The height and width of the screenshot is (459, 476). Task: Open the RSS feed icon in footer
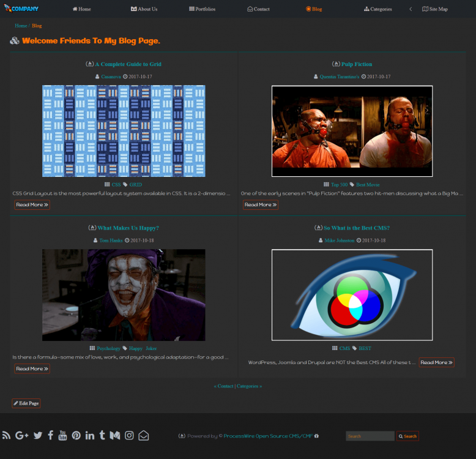click(x=7, y=436)
